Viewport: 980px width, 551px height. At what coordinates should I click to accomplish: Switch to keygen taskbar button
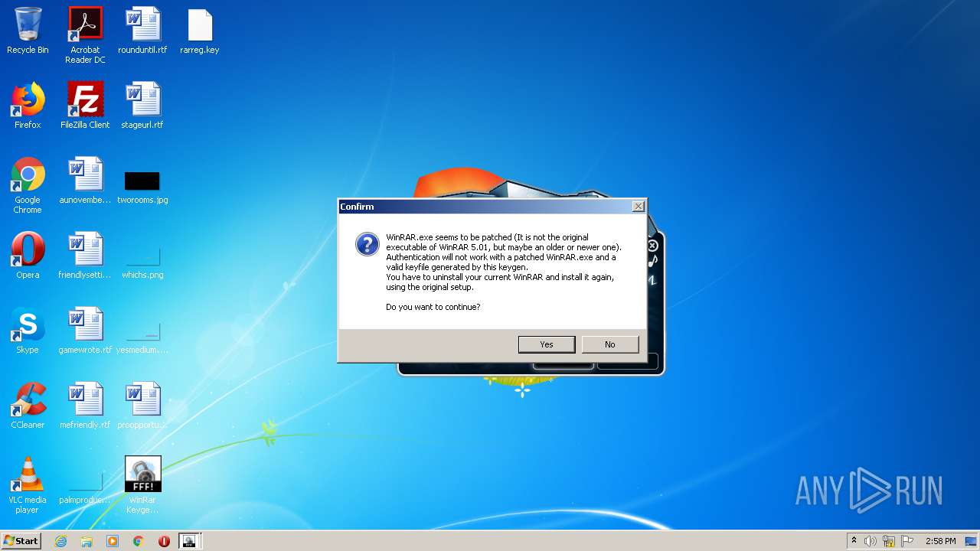click(x=189, y=541)
